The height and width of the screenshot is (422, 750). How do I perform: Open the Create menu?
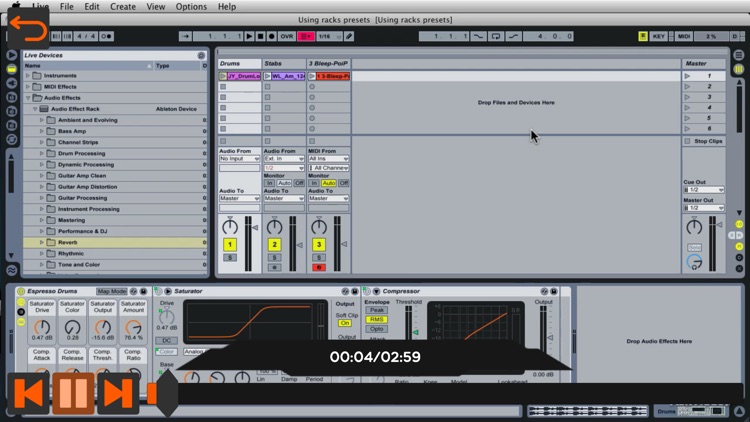point(123,7)
